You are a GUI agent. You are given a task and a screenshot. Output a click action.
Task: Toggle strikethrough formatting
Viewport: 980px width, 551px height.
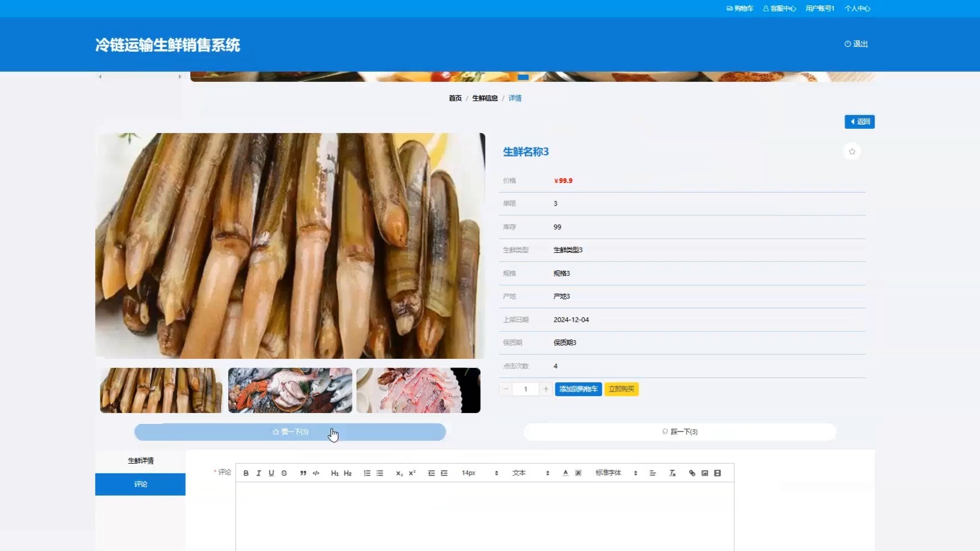click(284, 473)
